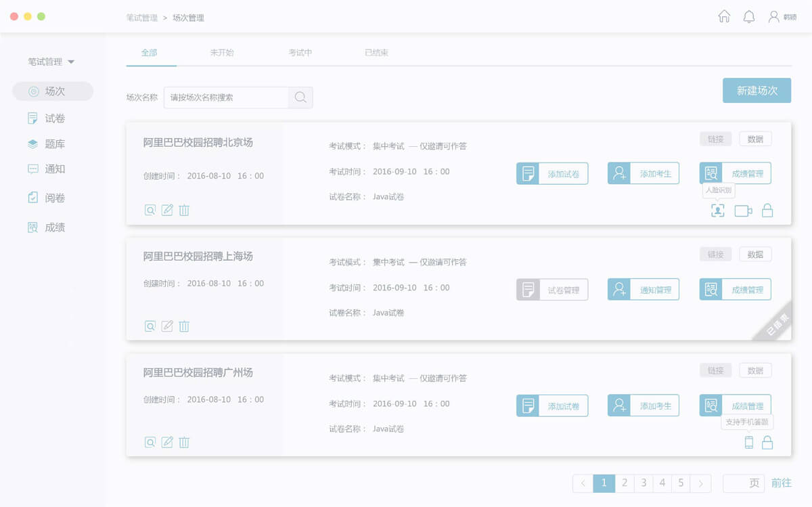Click the 新建场次 button
This screenshot has width=812, height=507.
tap(757, 91)
